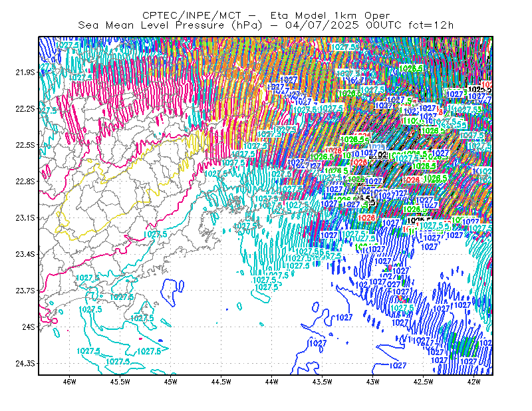Click the 42W longitude axis label

coord(474,382)
